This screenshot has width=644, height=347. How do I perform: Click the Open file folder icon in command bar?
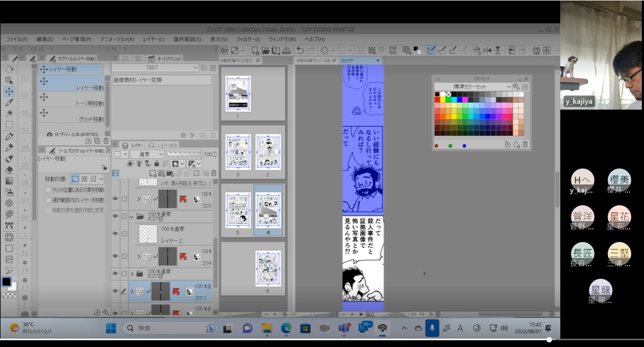266,50
